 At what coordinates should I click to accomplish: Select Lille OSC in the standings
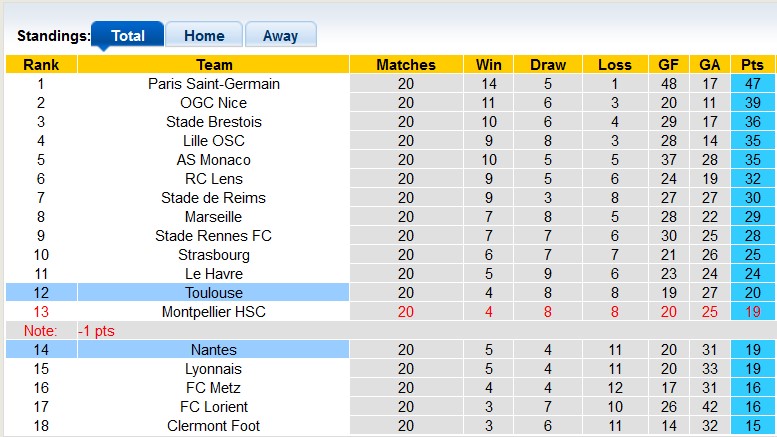(x=214, y=141)
